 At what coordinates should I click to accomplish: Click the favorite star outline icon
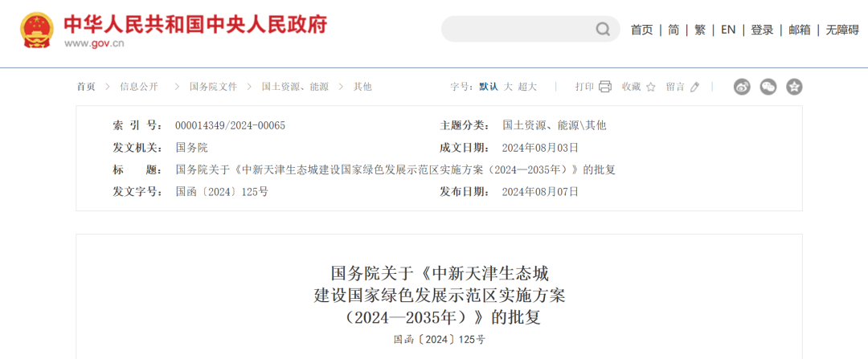[x=651, y=87]
